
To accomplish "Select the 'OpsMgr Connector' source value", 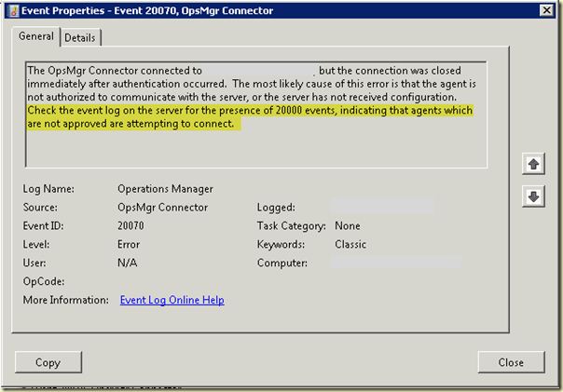I will click(x=163, y=208).
